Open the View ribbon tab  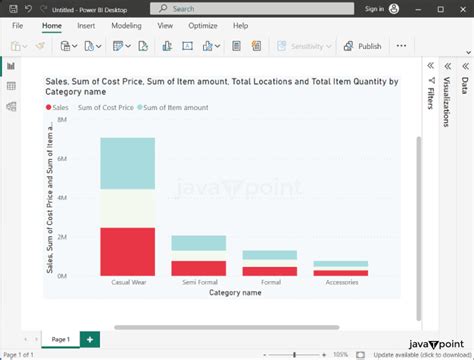165,26
